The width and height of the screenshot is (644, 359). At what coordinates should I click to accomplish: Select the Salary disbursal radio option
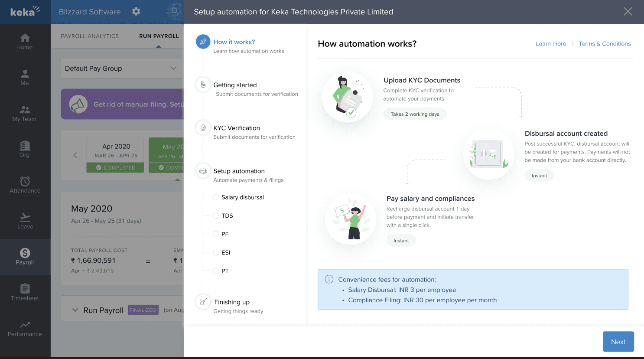coord(216,197)
